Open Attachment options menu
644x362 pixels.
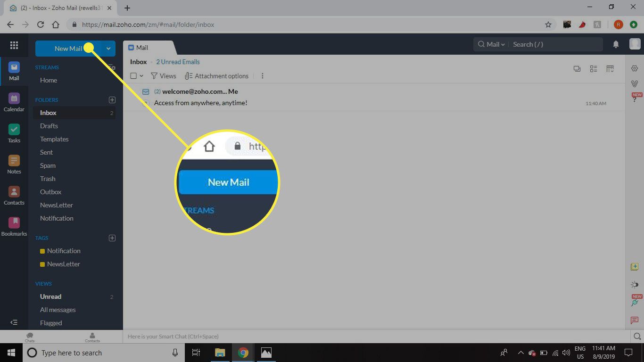216,76
